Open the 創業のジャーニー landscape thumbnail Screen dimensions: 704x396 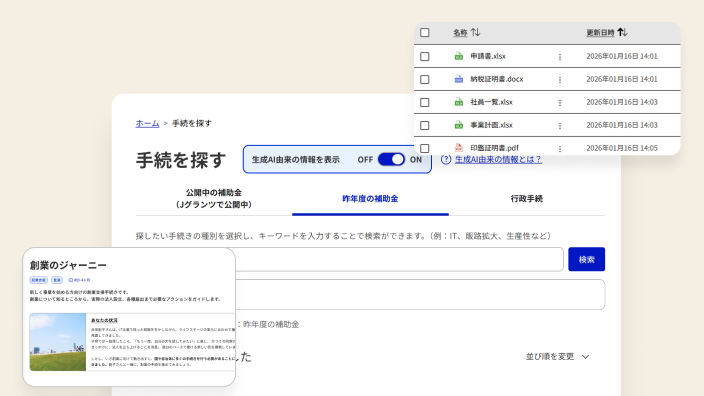coord(57,342)
